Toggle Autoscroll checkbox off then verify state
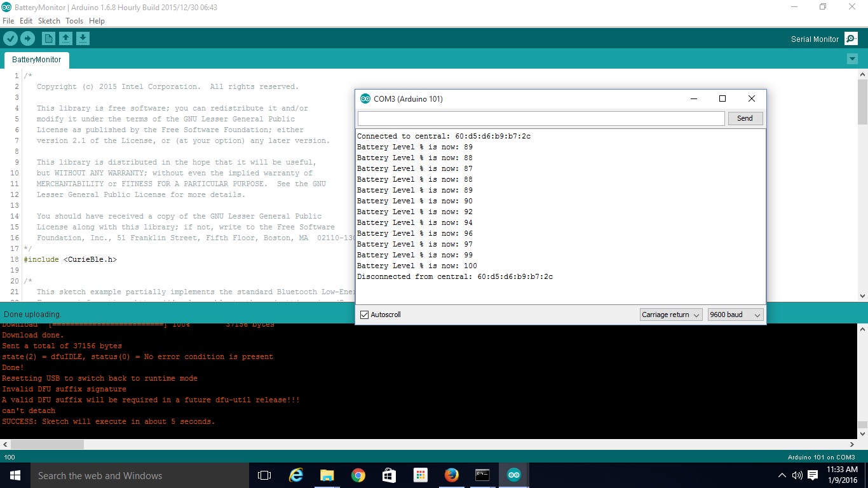The width and height of the screenshot is (868, 488). coord(364,314)
